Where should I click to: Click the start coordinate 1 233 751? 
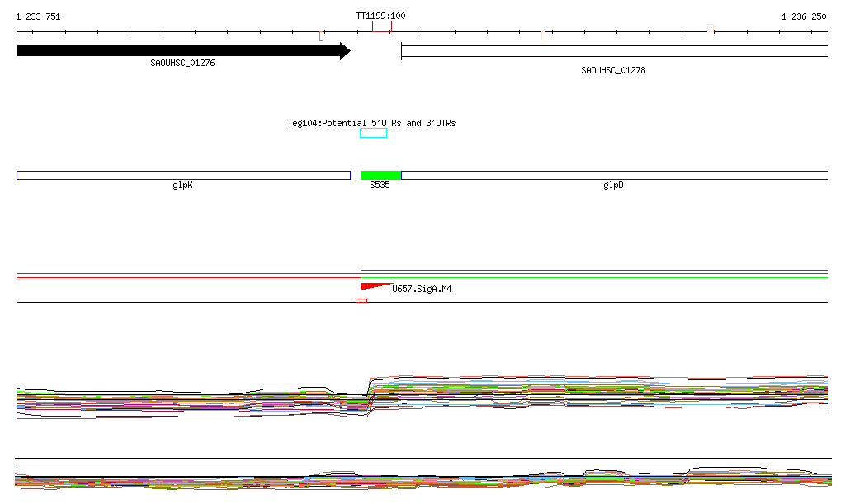38,16
